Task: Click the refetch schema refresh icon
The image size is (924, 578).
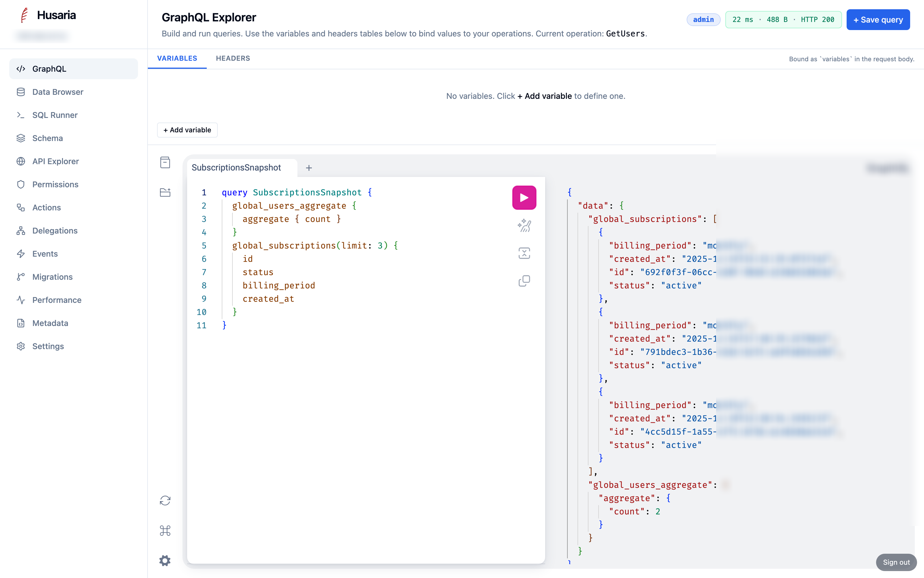Action: point(165,501)
